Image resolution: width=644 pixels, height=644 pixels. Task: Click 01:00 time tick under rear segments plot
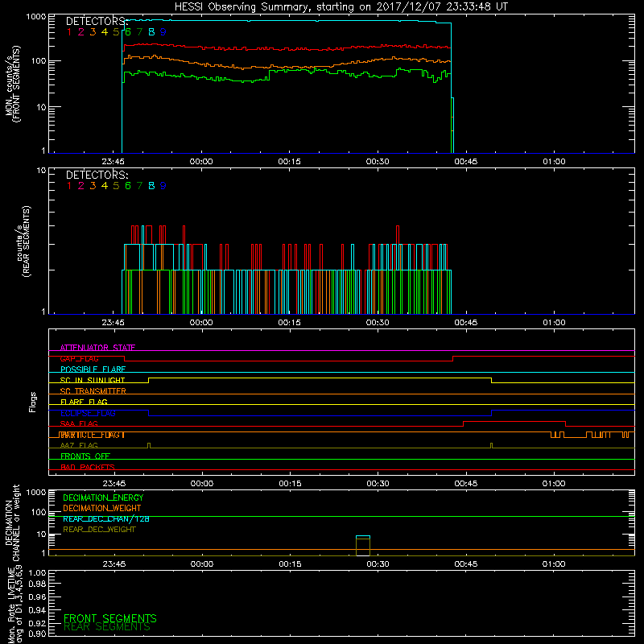click(x=554, y=323)
